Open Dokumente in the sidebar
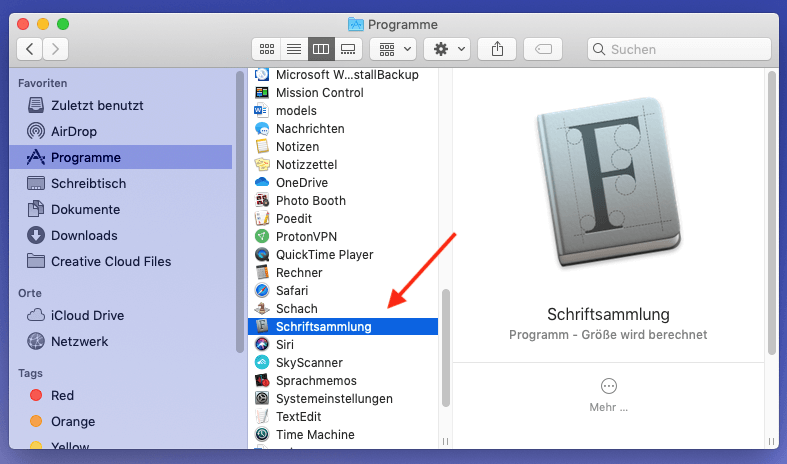The width and height of the screenshot is (787, 464). pyautogui.click(x=120, y=209)
